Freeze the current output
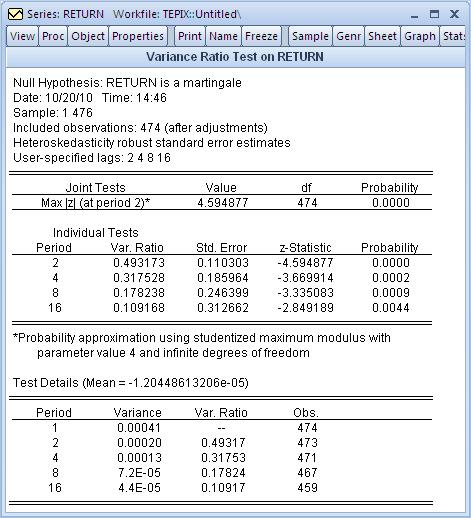Image resolution: width=471 pixels, height=518 pixels. [x=261, y=36]
